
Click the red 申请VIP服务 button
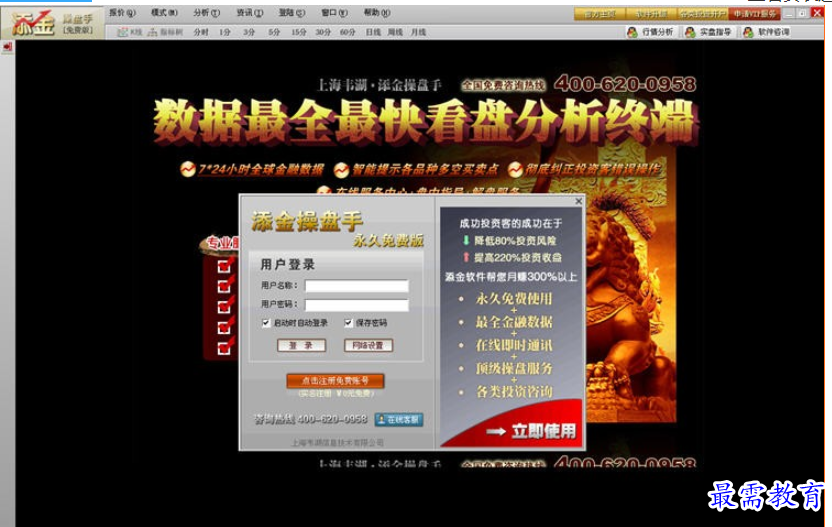pos(754,14)
